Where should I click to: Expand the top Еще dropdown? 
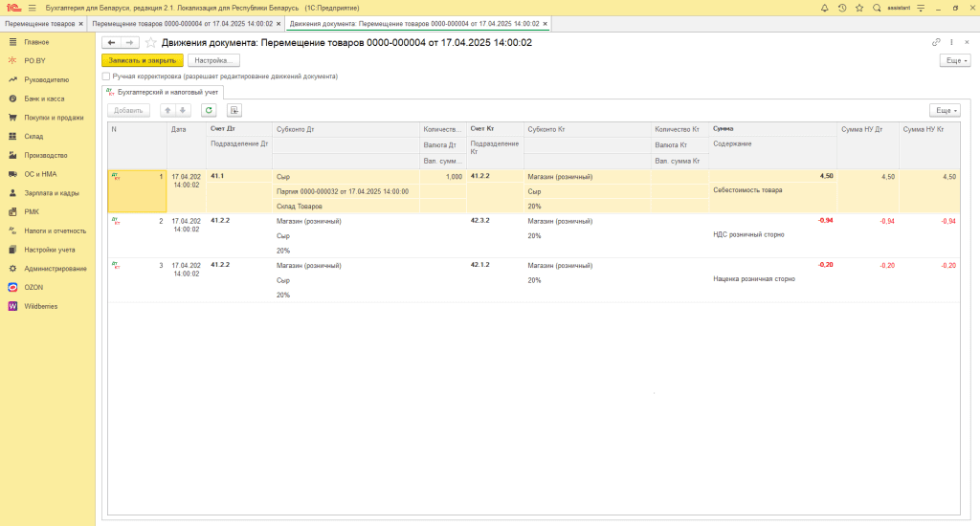pyautogui.click(x=955, y=60)
